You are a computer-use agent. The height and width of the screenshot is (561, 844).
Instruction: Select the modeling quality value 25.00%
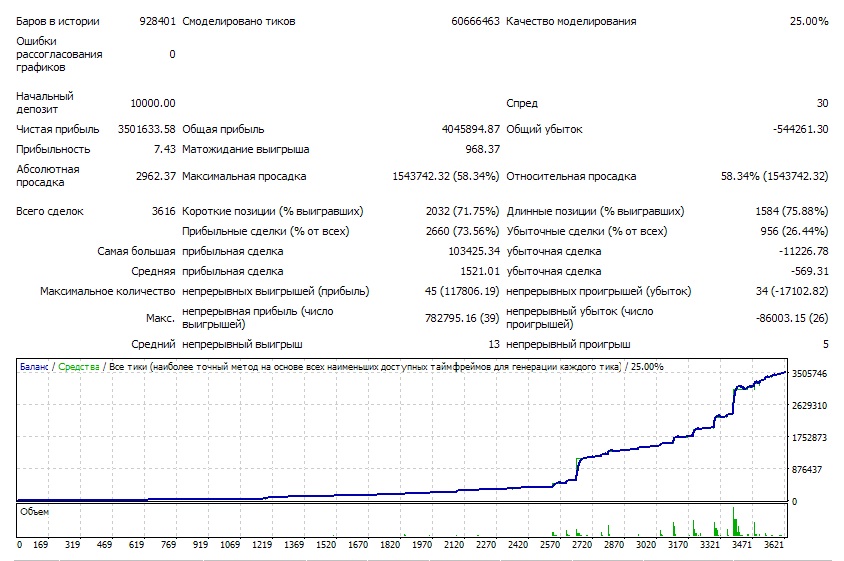pos(809,22)
